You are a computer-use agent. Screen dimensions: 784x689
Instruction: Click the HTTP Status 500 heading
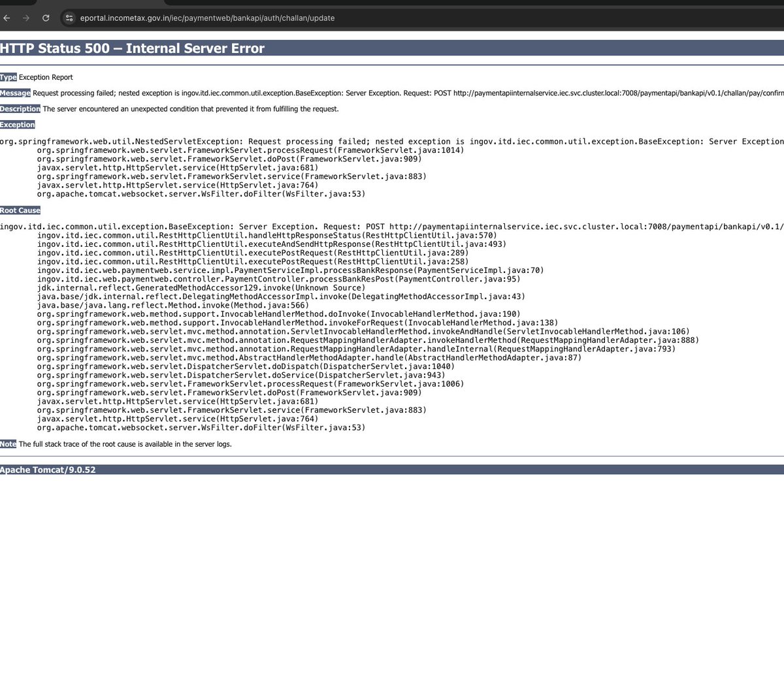(x=132, y=48)
